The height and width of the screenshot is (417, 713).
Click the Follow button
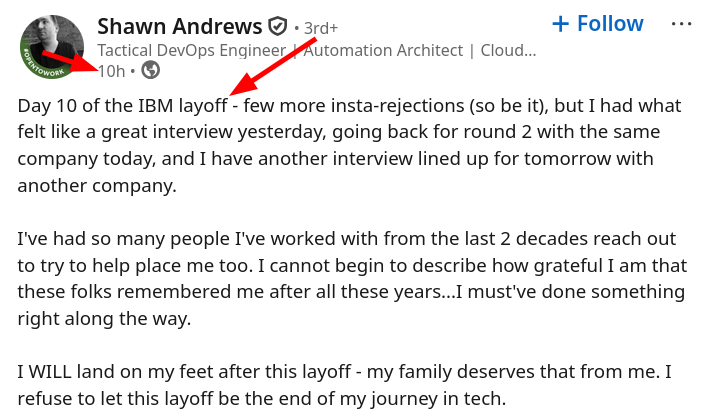point(611,23)
